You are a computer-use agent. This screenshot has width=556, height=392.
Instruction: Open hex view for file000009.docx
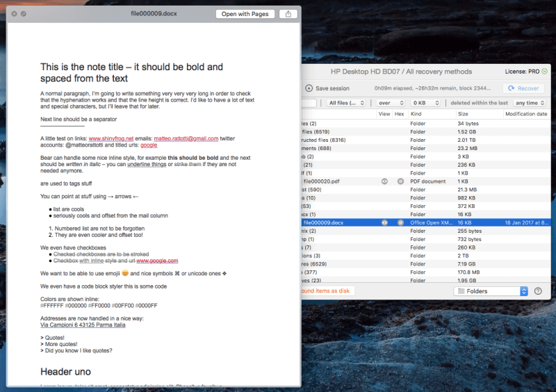[x=400, y=223]
